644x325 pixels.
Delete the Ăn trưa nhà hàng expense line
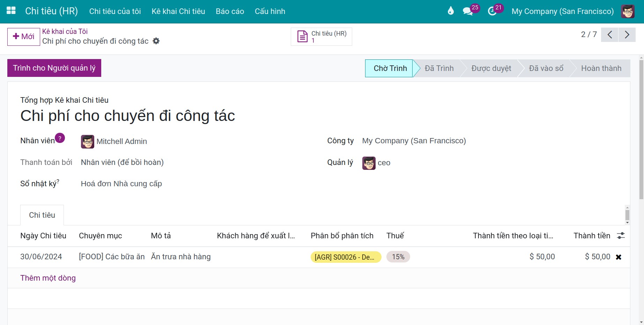point(619,257)
